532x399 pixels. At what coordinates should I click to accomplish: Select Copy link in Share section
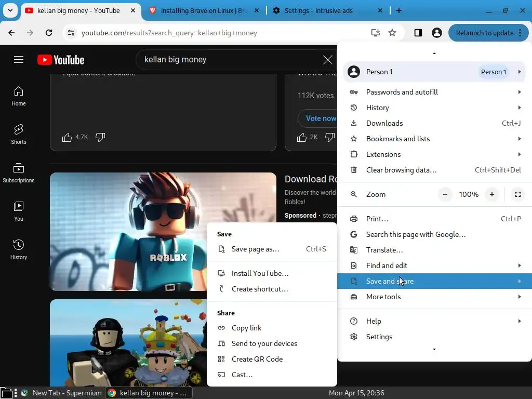coord(272,328)
